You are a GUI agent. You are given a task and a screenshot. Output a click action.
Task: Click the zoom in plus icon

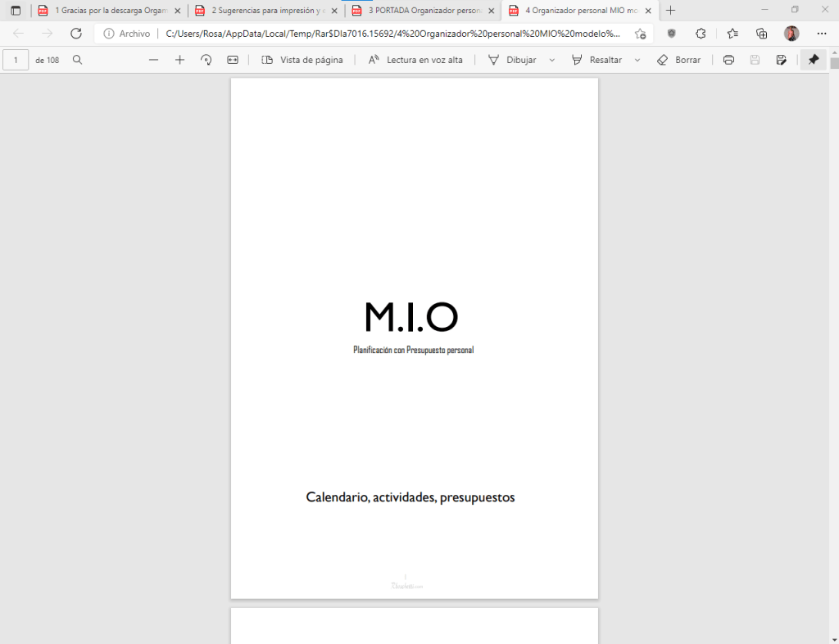point(180,60)
